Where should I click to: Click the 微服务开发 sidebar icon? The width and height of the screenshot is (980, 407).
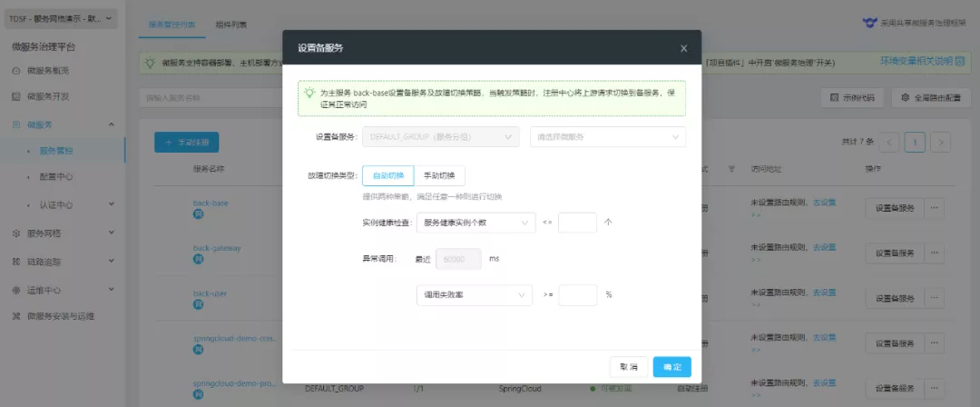pyautogui.click(x=17, y=96)
